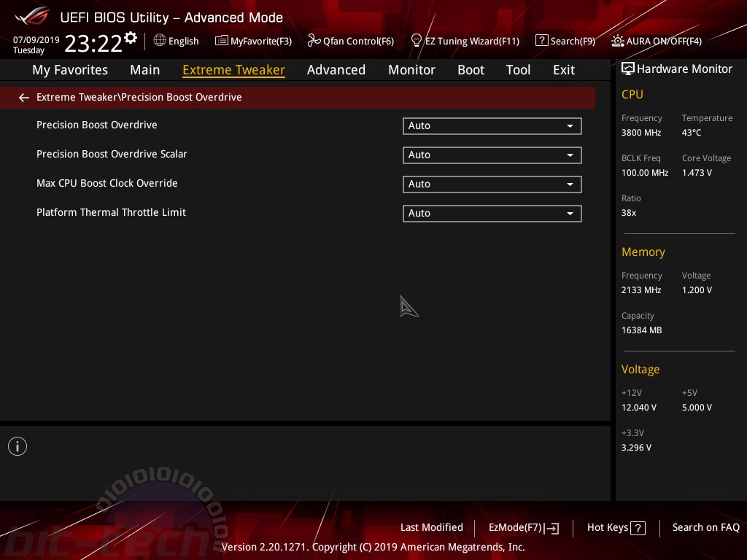Go to the Boot tab

pos(471,70)
